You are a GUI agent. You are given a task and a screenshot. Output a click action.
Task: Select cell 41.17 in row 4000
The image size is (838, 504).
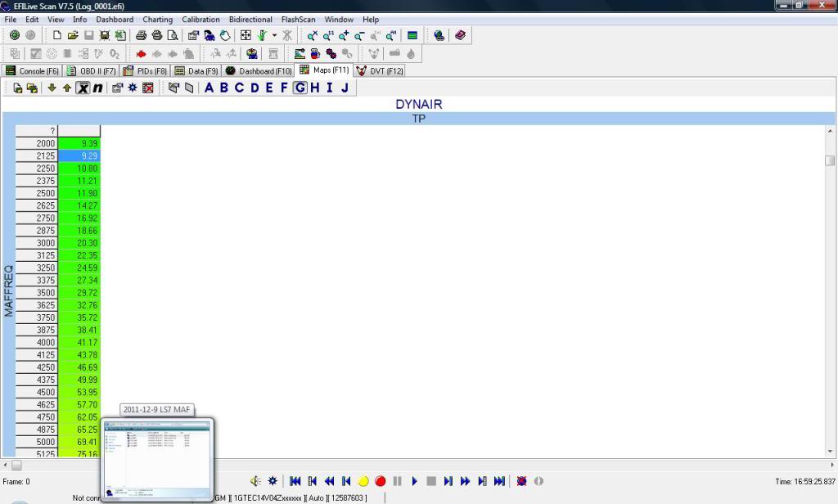click(x=79, y=343)
